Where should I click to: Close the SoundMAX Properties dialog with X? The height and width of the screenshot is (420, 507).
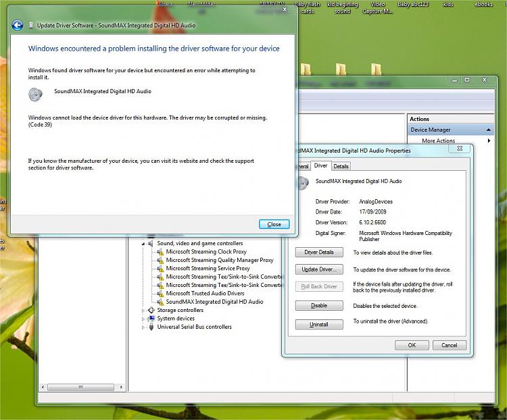(x=460, y=149)
